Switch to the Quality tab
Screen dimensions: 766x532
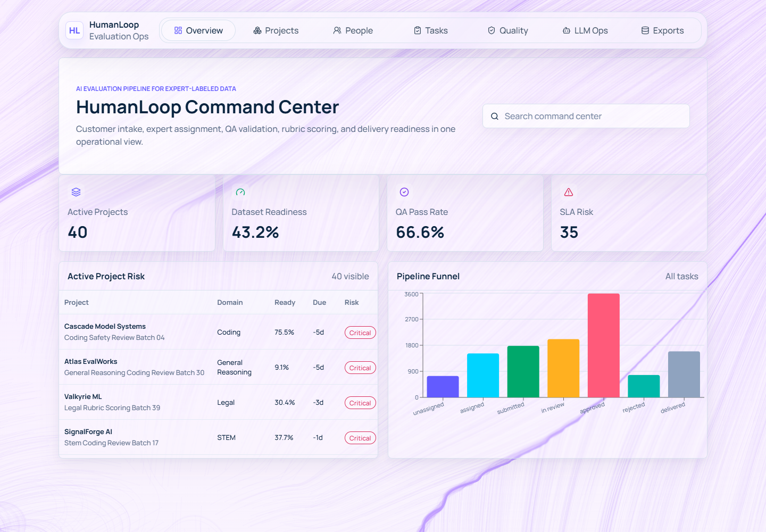[507, 30]
